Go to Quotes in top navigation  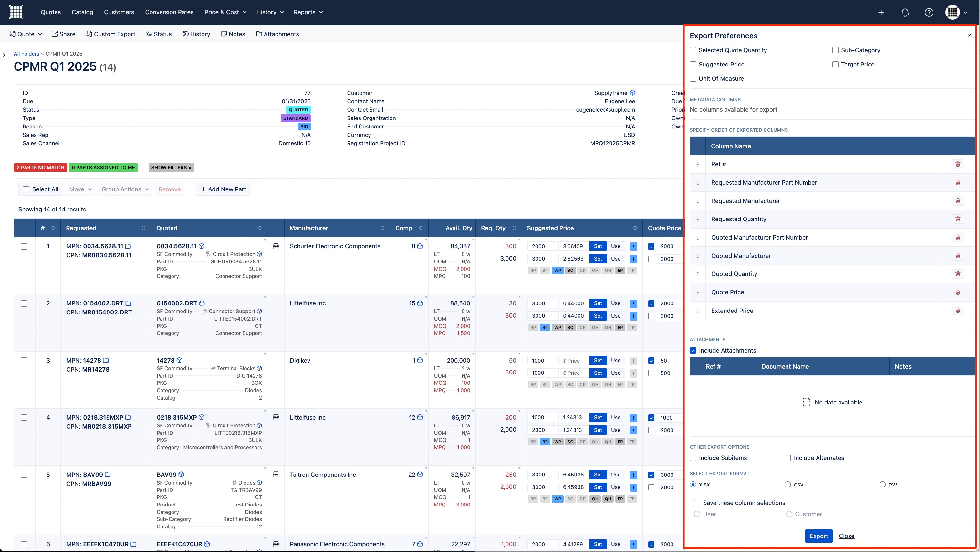(x=51, y=12)
